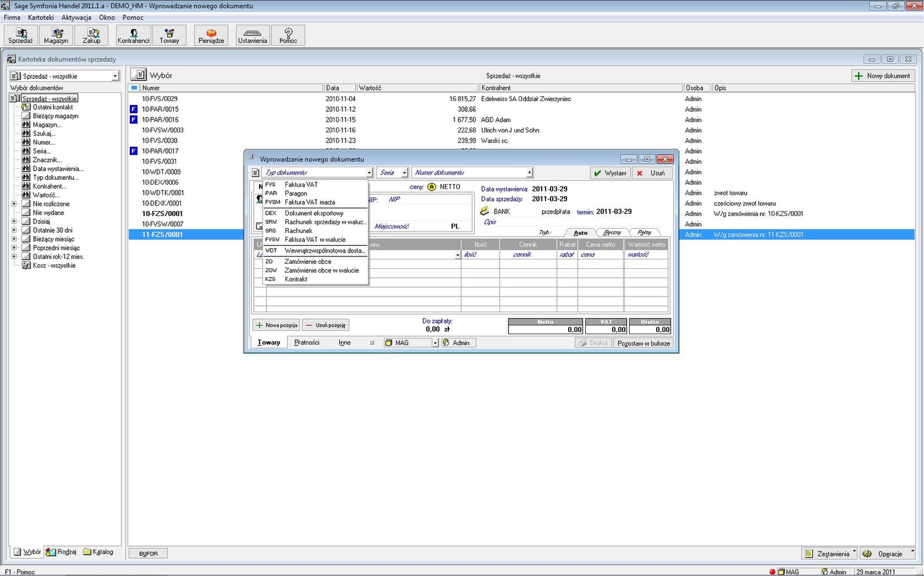Switch to the Katalog tab at the bottom left
The image size is (924, 576).
point(98,552)
